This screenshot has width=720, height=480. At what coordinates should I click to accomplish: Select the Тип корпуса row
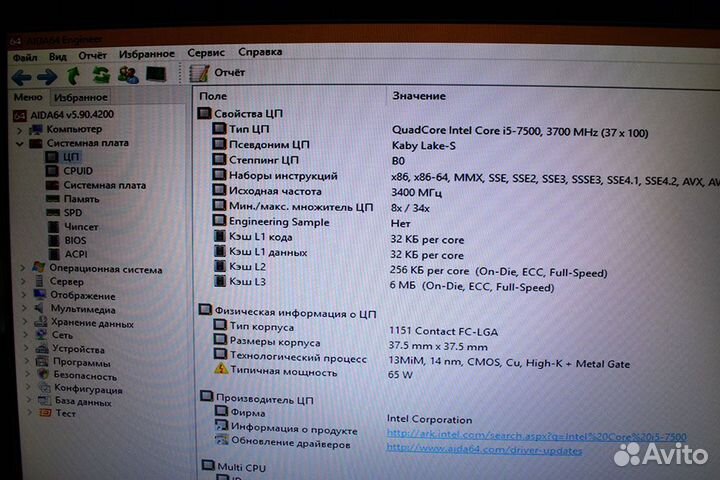coord(356,328)
